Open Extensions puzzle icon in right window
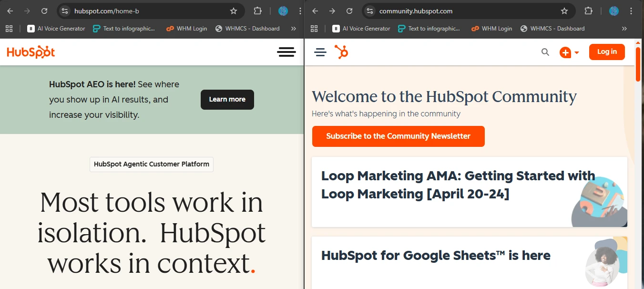 pyautogui.click(x=588, y=11)
